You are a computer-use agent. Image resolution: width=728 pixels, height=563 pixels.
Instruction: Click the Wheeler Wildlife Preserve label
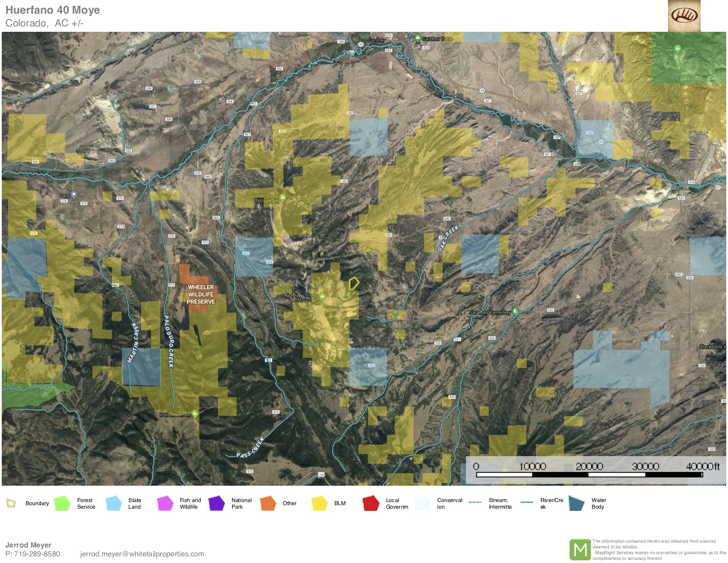tap(201, 295)
